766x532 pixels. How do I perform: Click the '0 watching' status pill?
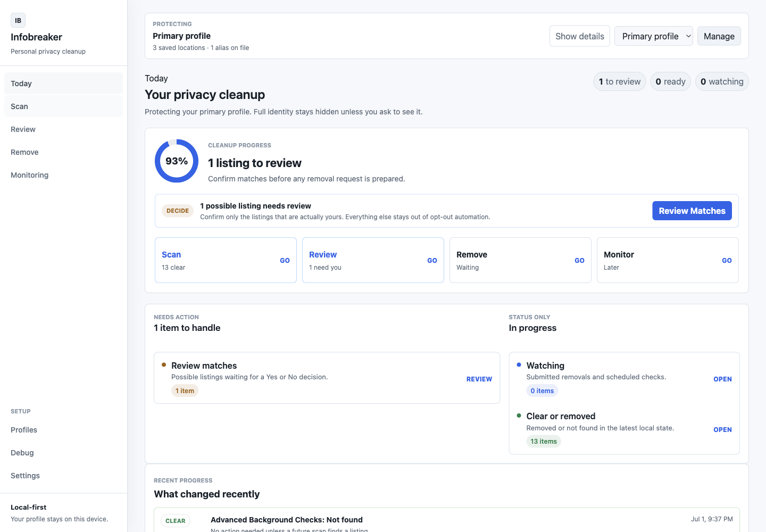(x=722, y=81)
